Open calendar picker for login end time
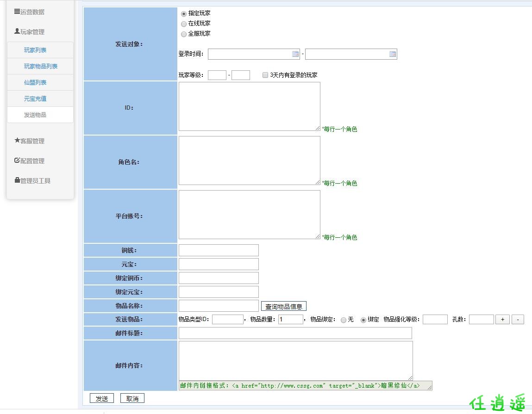The height and width of the screenshot is (414, 532). (393, 54)
